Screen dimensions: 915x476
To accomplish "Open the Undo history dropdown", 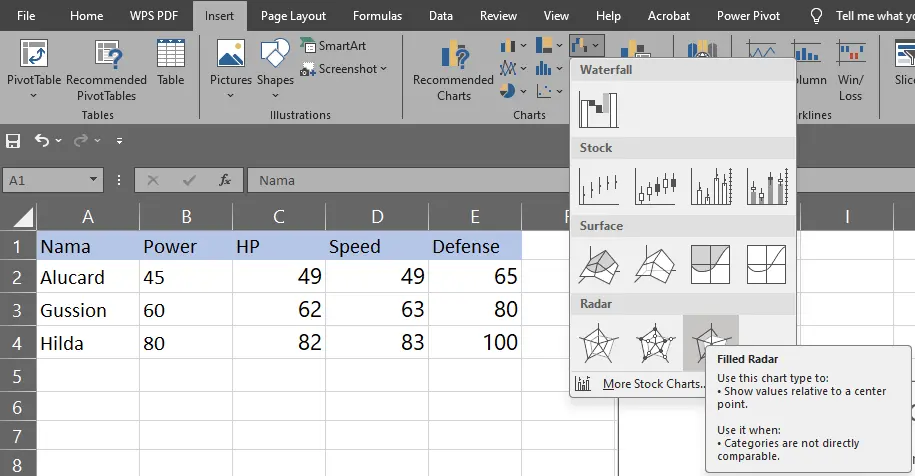I will [x=58, y=141].
